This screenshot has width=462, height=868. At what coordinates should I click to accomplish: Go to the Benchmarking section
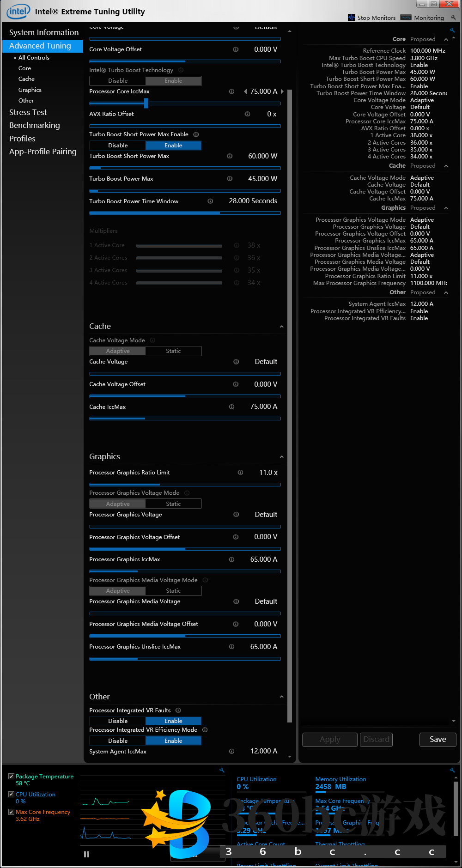(x=34, y=125)
